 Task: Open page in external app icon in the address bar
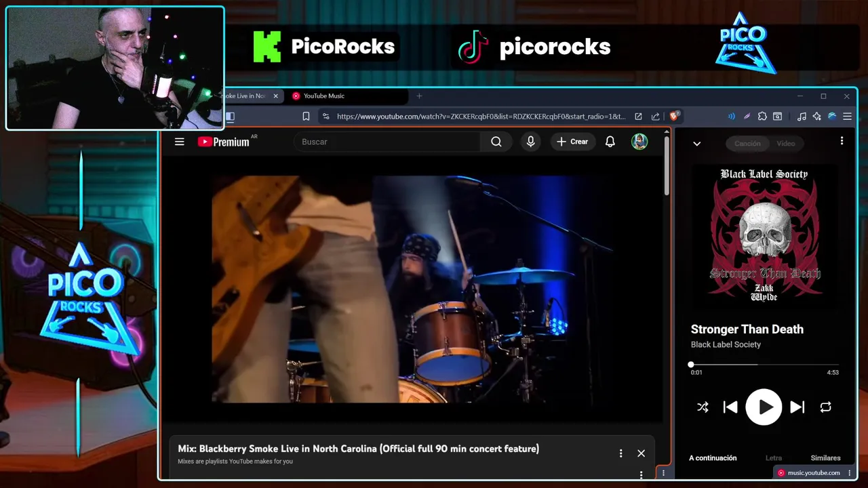tap(638, 117)
